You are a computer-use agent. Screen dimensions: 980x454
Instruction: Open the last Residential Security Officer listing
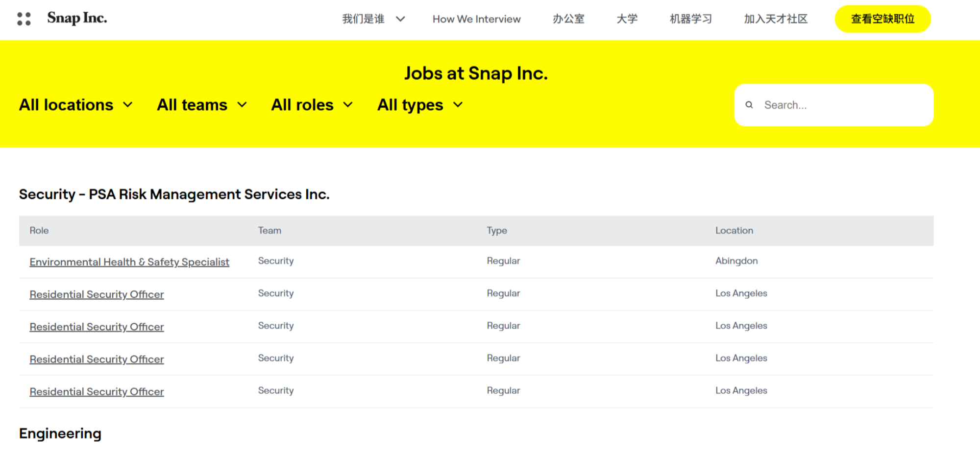pyautogui.click(x=97, y=392)
